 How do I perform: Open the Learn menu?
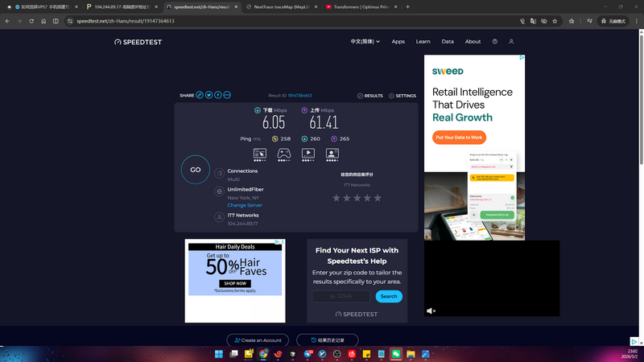423,42
